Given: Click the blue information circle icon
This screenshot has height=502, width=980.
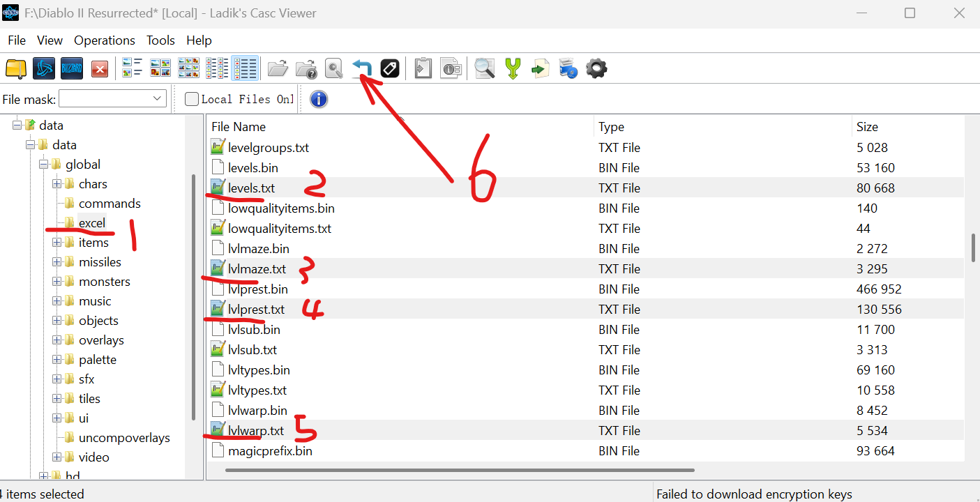Looking at the screenshot, I should [319, 99].
